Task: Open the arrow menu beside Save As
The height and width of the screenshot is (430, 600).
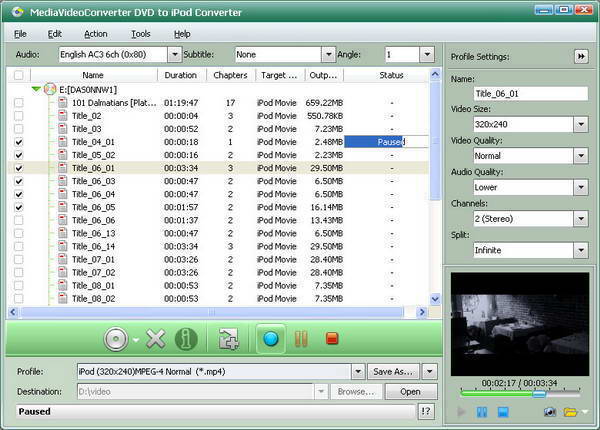Action: pos(430,371)
